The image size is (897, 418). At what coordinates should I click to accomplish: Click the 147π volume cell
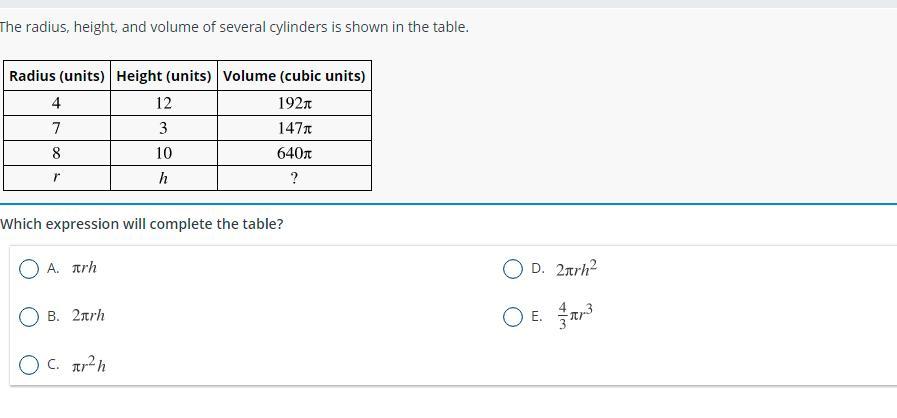(294, 128)
